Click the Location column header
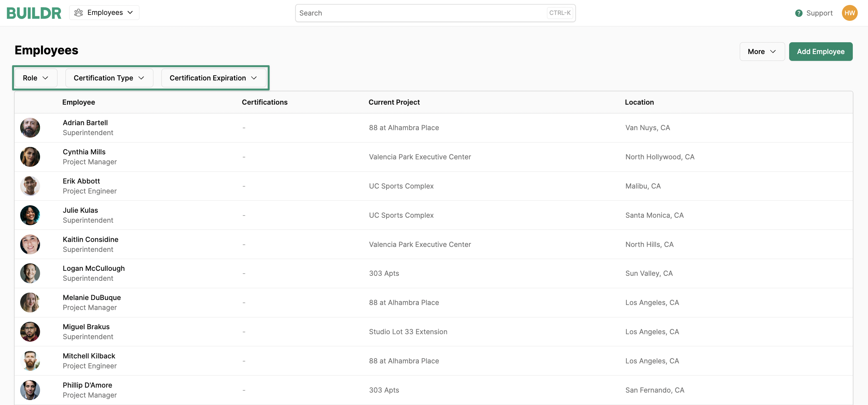 (639, 102)
